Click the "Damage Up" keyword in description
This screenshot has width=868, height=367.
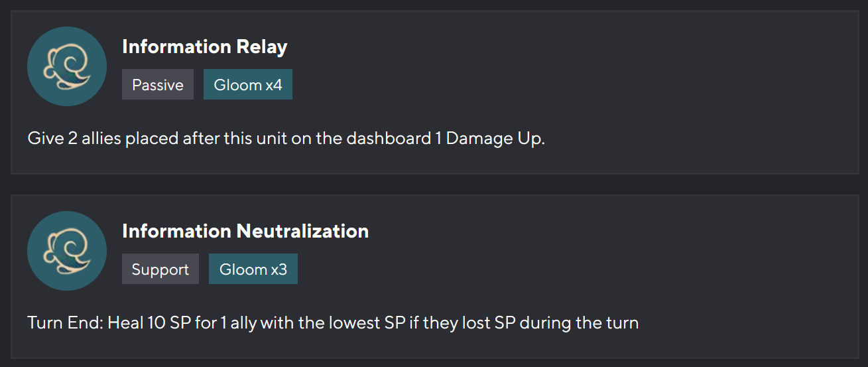point(494,139)
